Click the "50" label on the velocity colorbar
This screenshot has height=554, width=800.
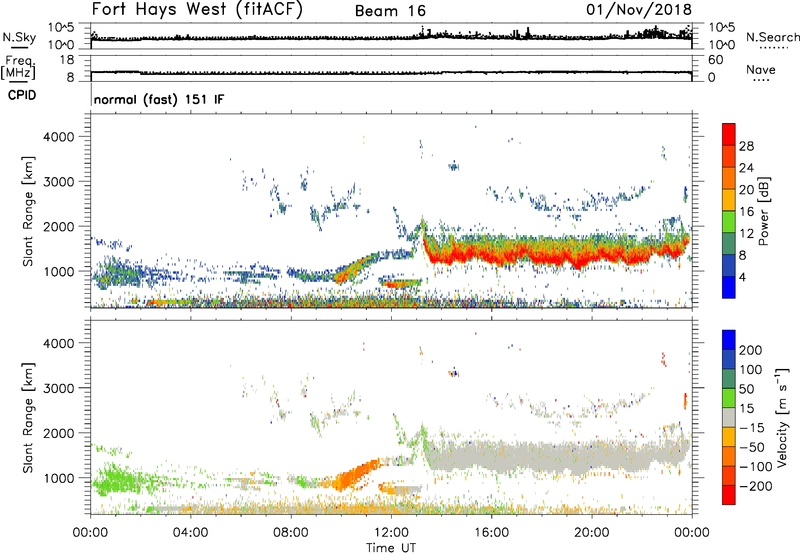pyautogui.click(x=746, y=389)
